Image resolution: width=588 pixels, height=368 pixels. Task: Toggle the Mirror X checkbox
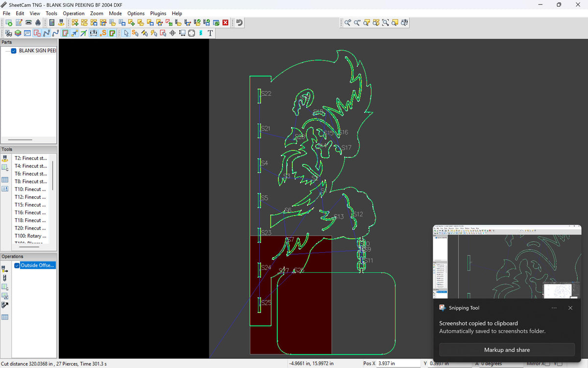click(547, 364)
